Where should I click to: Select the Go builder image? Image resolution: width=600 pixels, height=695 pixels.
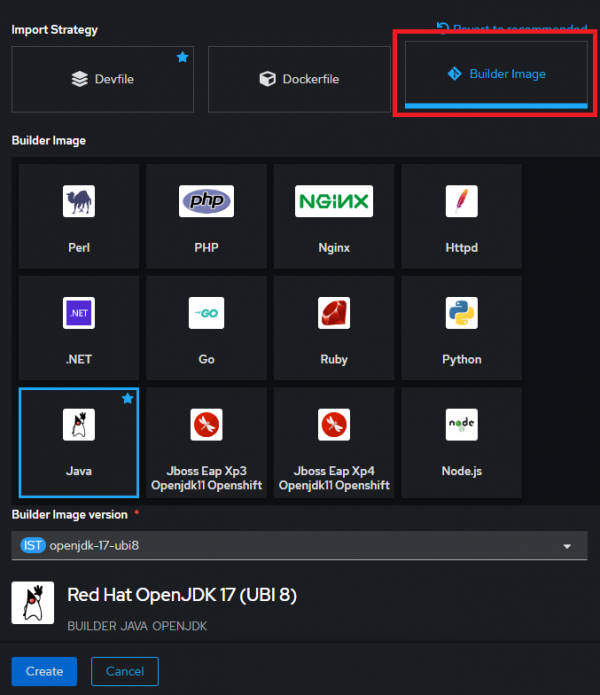tap(206, 328)
